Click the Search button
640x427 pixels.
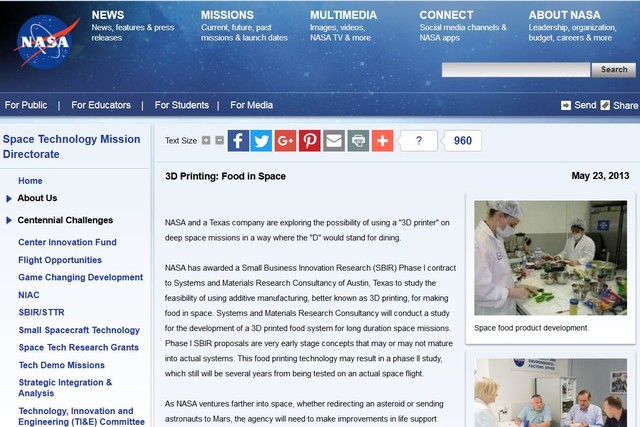pyautogui.click(x=614, y=70)
